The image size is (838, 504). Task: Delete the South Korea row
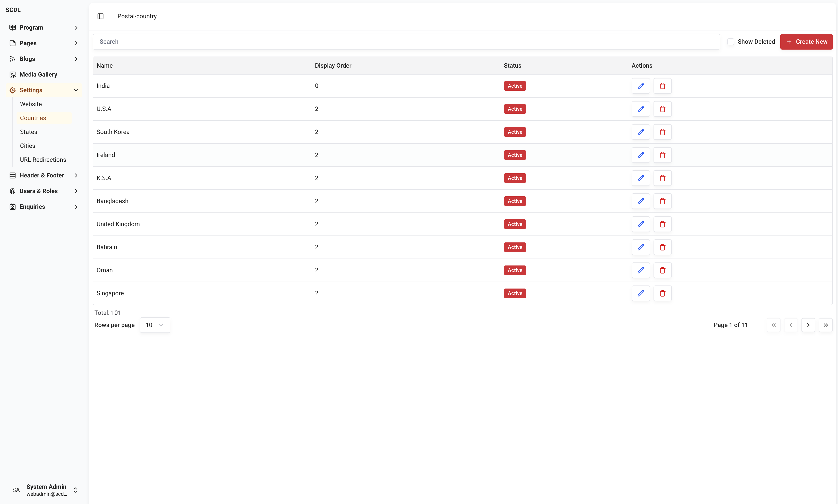[662, 132]
